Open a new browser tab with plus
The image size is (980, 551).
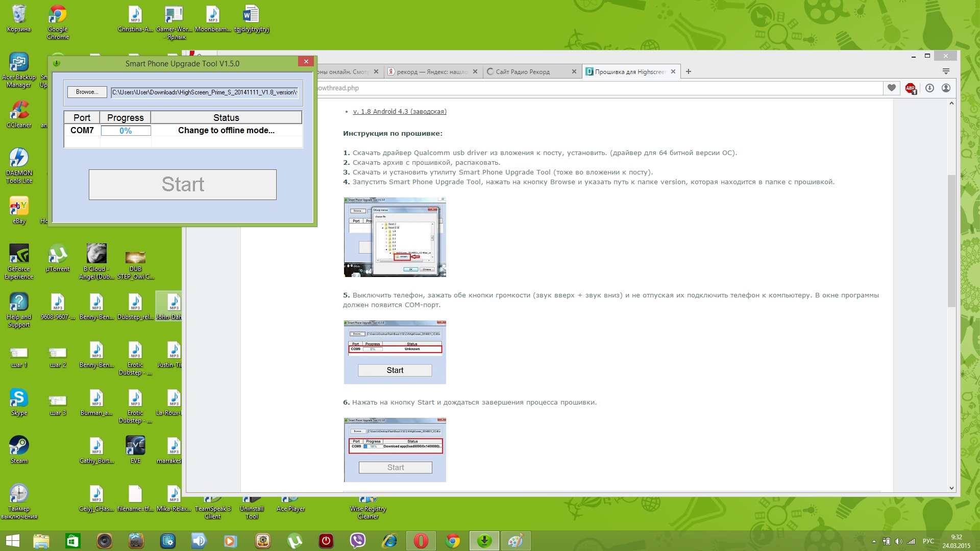(x=689, y=71)
